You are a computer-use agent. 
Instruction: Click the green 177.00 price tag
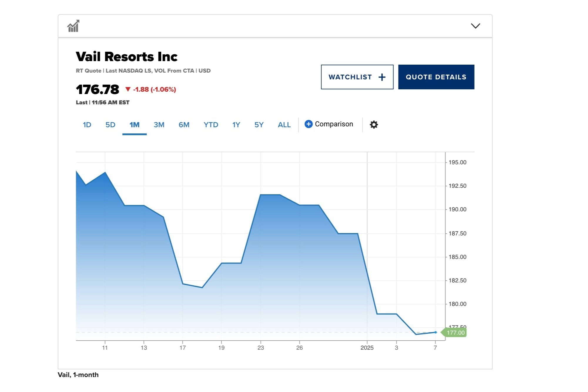tap(455, 333)
